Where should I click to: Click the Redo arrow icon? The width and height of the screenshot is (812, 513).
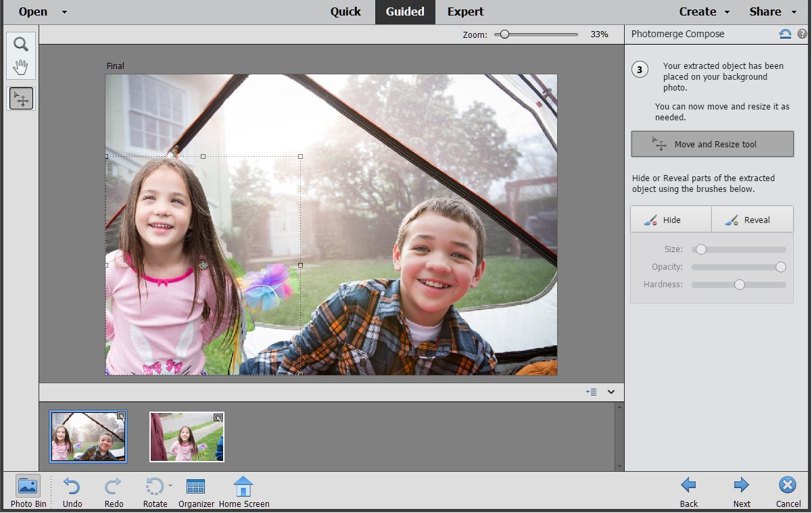[x=114, y=487]
